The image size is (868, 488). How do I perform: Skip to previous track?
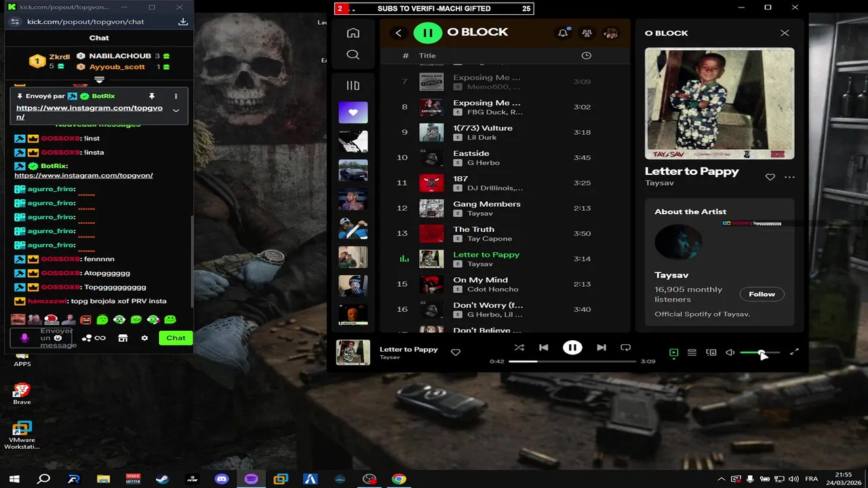pyautogui.click(x=544, y=348)
